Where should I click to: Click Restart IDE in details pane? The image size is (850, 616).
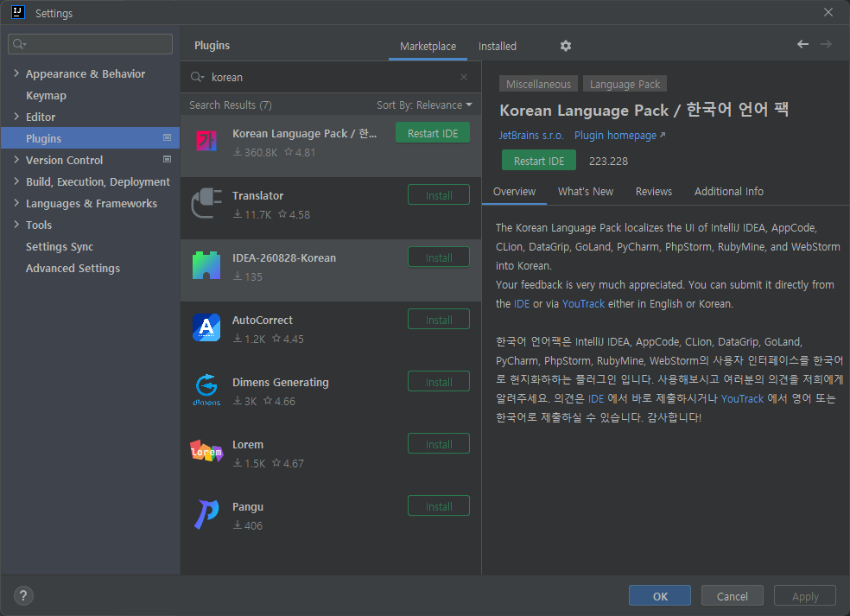coord(539,161)
